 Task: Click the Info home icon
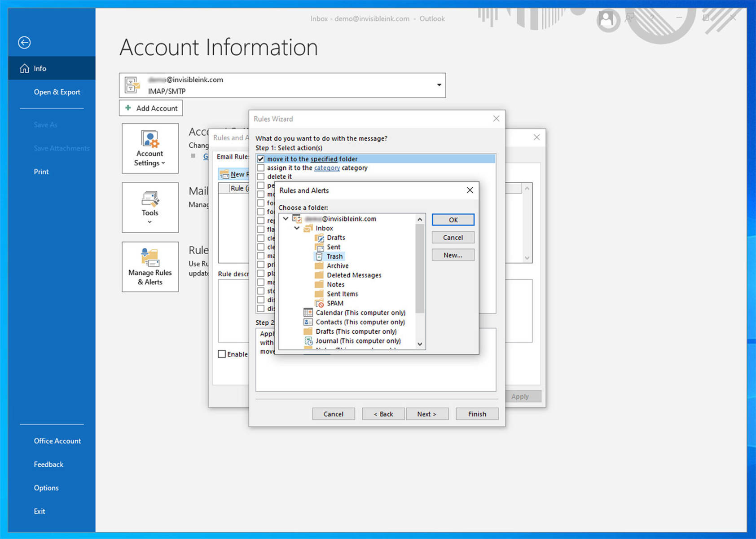click(24, 68)
